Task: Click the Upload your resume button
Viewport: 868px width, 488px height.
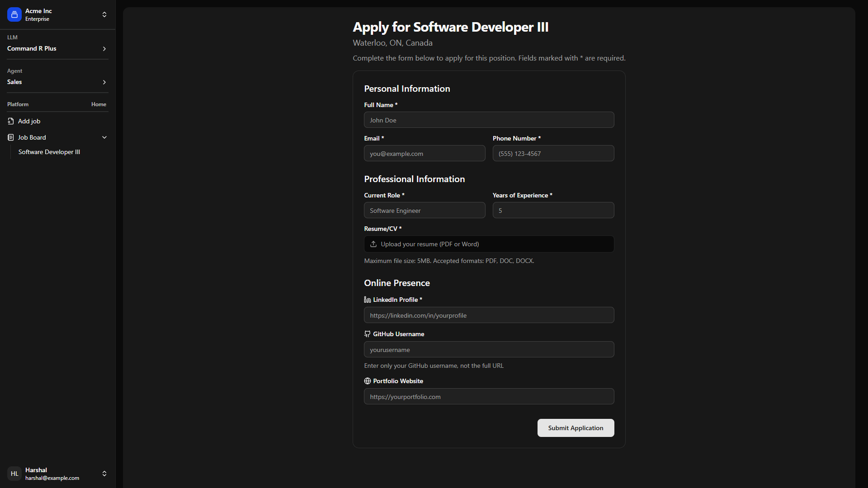Action: [x=489, y=244]
